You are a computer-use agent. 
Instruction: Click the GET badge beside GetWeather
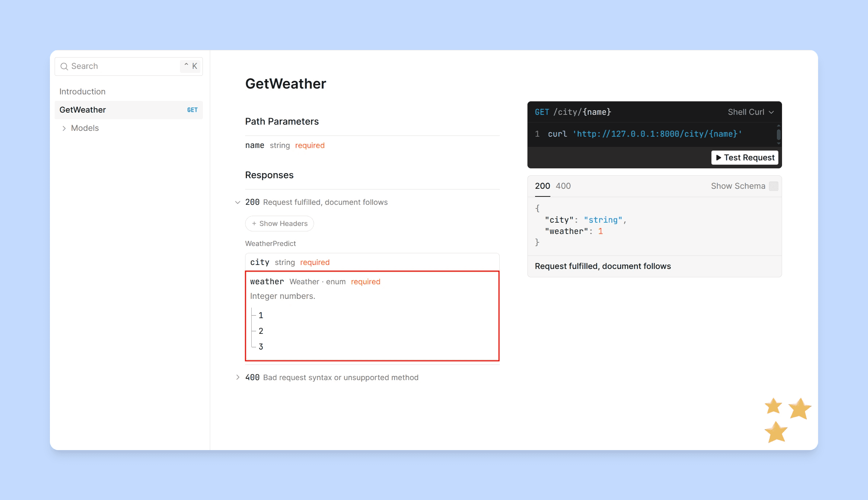192,110
